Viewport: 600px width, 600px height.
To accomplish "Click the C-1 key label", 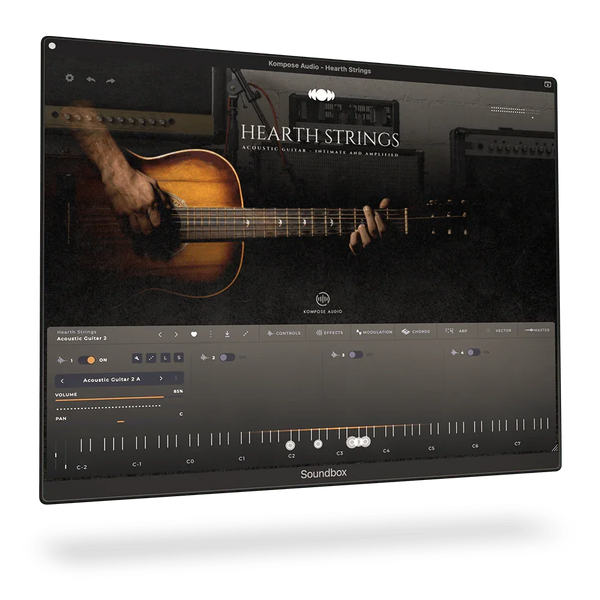I will 137,464.
